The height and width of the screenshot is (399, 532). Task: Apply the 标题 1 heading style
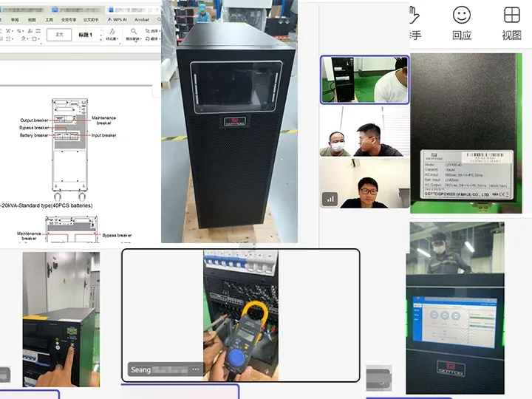pos(86,35)
